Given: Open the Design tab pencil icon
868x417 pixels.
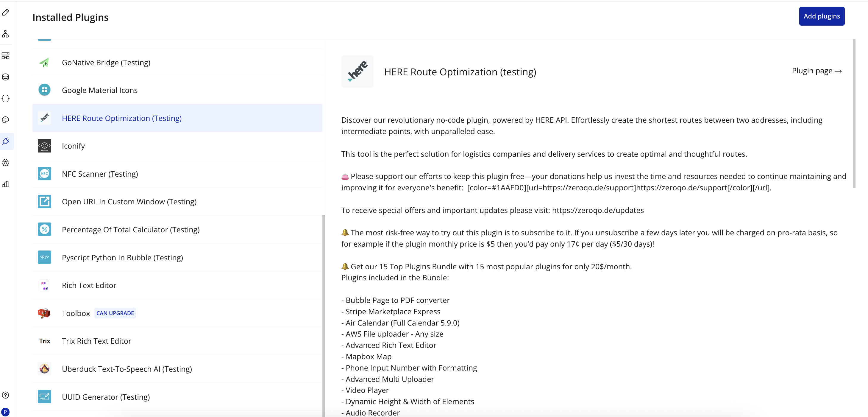Looking at the screenshot, I should (6, 13).
